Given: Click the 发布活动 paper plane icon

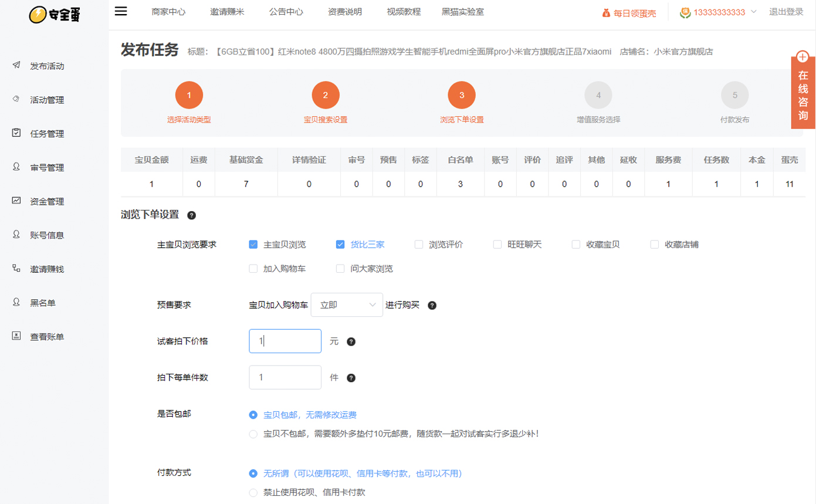Looking at the screenshot, I should coord(16,65).
